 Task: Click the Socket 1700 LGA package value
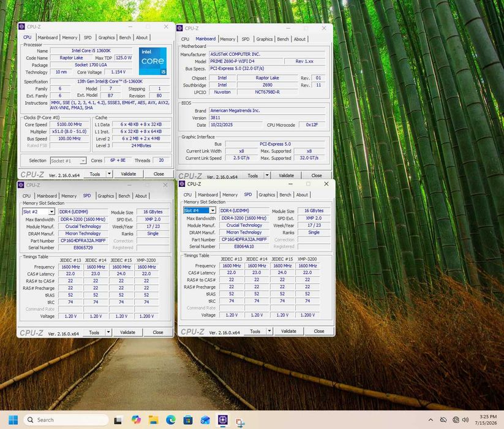(x=91, y=65)
